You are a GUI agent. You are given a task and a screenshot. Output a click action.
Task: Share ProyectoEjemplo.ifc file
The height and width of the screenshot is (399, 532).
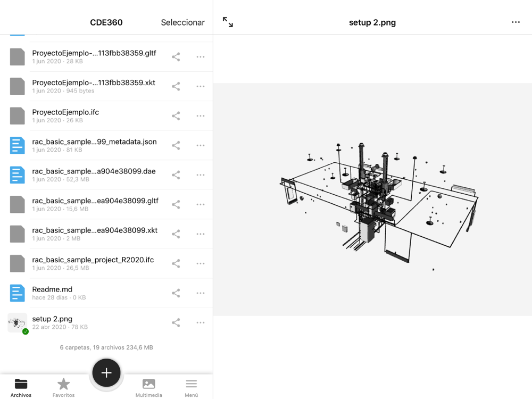[176, 115]
